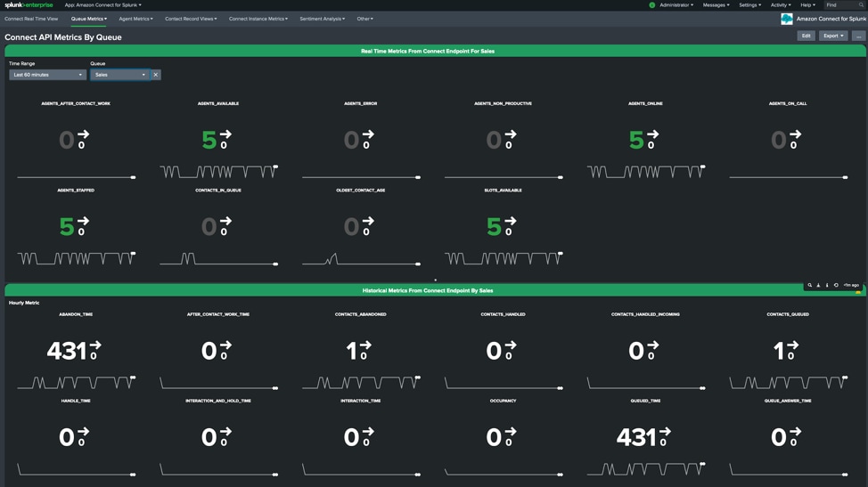Viewport: 868px width, 487px height.
Task: Open the Time Range dropdown
Action: [47, 75]
